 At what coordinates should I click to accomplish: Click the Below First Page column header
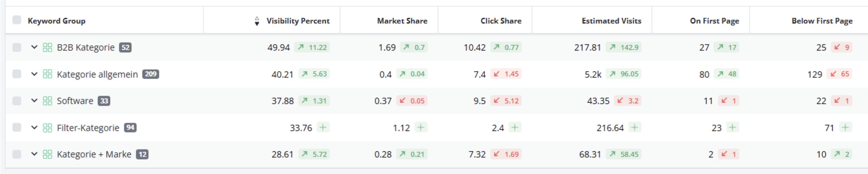coord(822,21)
